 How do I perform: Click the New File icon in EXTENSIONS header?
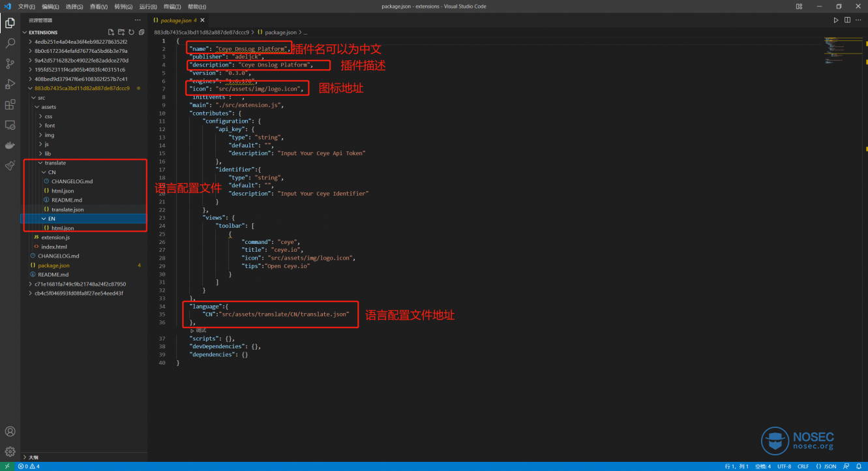click(x=111, y=32)
